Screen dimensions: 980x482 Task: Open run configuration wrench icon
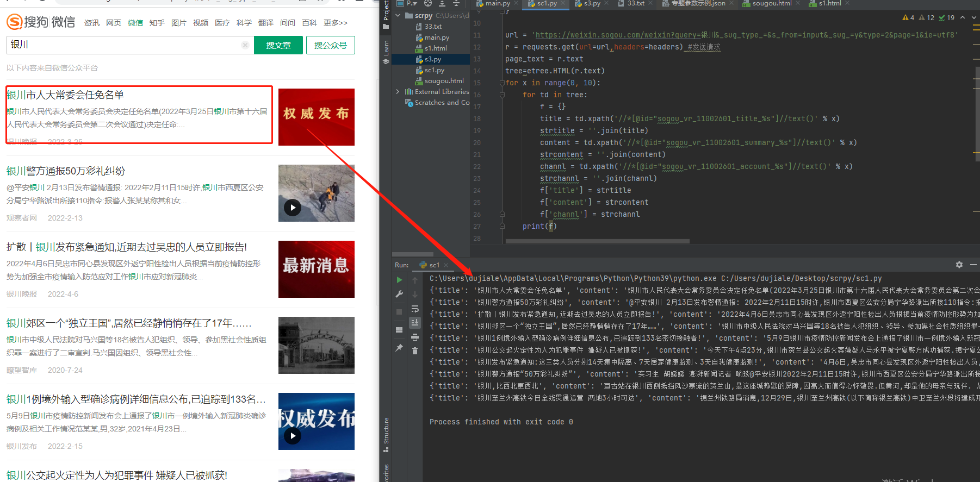[x=399, y=294]
